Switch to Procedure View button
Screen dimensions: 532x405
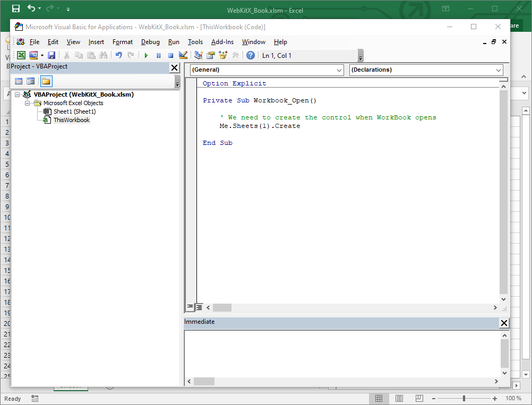coord(190,307)
